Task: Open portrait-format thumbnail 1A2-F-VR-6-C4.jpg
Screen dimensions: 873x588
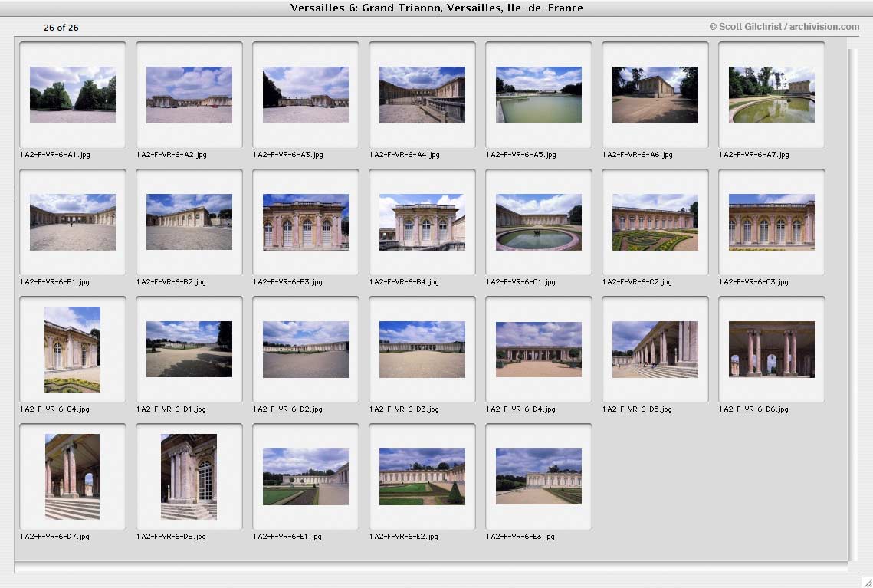Action: coord(72,350)
